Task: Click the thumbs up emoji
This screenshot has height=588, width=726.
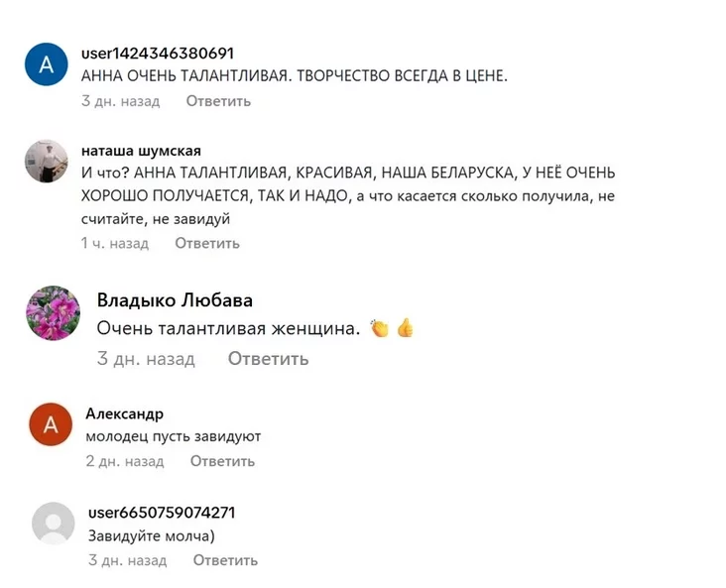Action: pos(404,328)
